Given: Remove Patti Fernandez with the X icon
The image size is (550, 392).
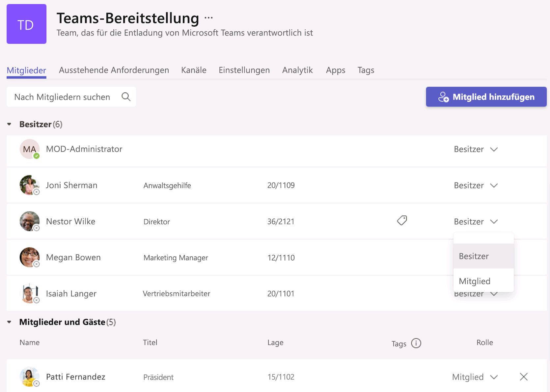Looking at the screenshot, I should [524, 377].
